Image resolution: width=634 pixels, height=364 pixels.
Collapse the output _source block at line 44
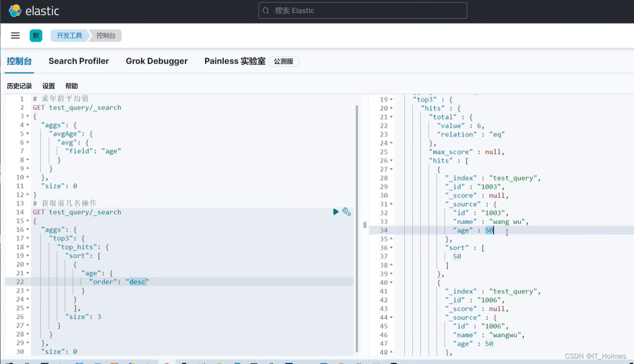pos(391,318)
